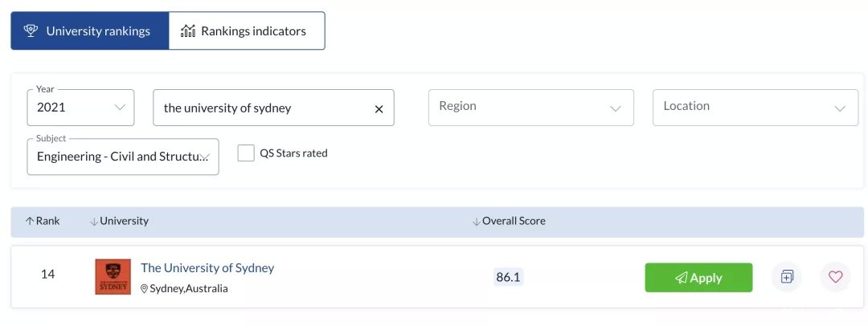Click the green Apply button
Viewport: 868px width, 326px height.
coord(698,277)
